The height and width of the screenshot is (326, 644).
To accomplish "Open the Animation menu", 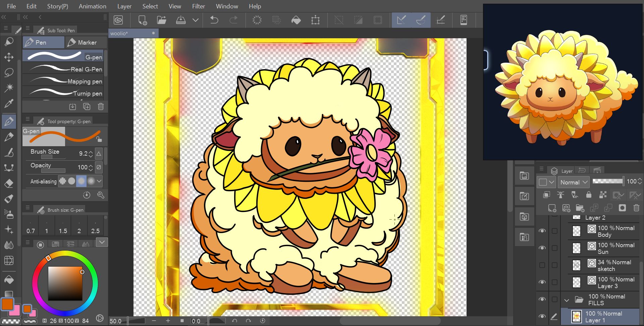I will point(92,6).
